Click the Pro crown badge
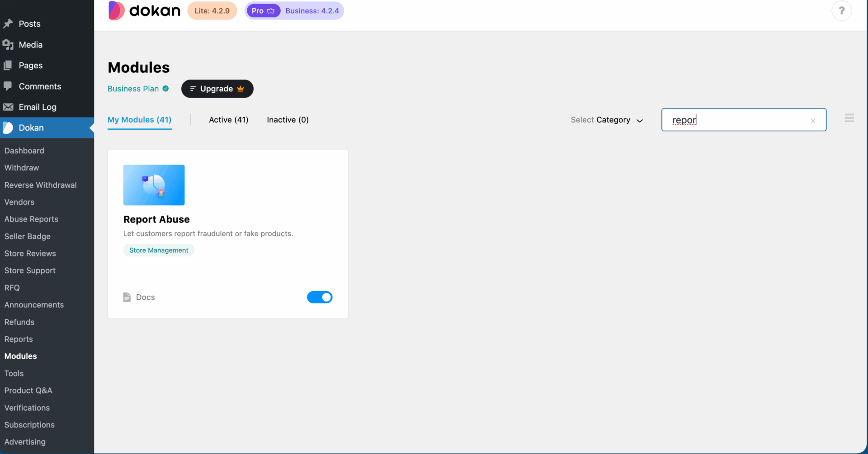868x454 pixels. point(263,10)
